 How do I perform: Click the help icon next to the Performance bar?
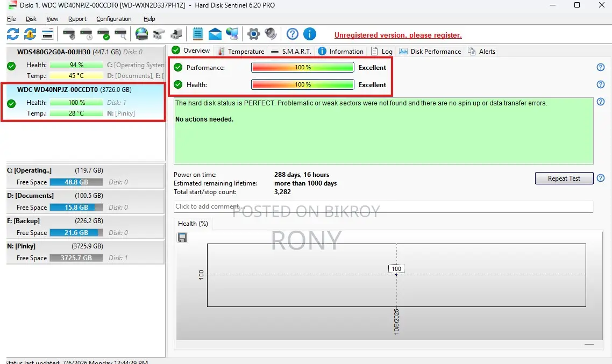click(601, 67)
